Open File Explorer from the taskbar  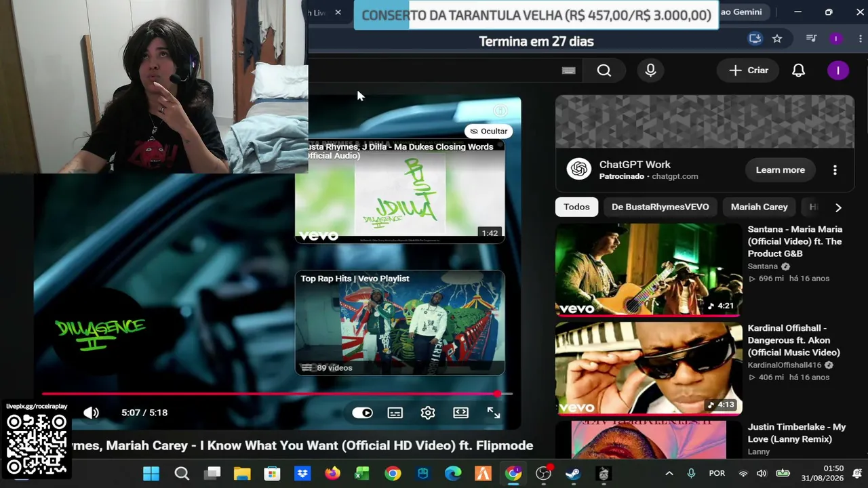pos(242,473)
